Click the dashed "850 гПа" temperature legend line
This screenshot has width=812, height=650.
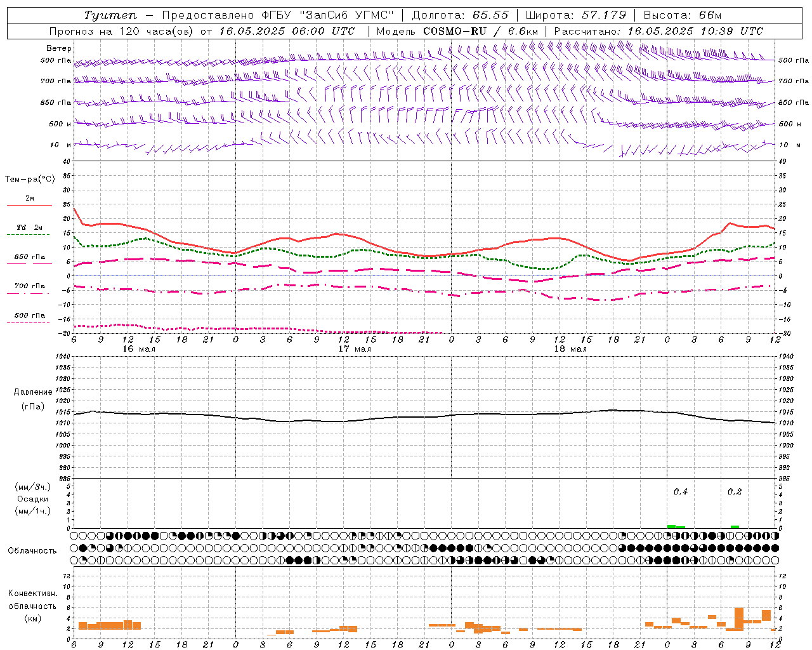[x=28, y=264]
